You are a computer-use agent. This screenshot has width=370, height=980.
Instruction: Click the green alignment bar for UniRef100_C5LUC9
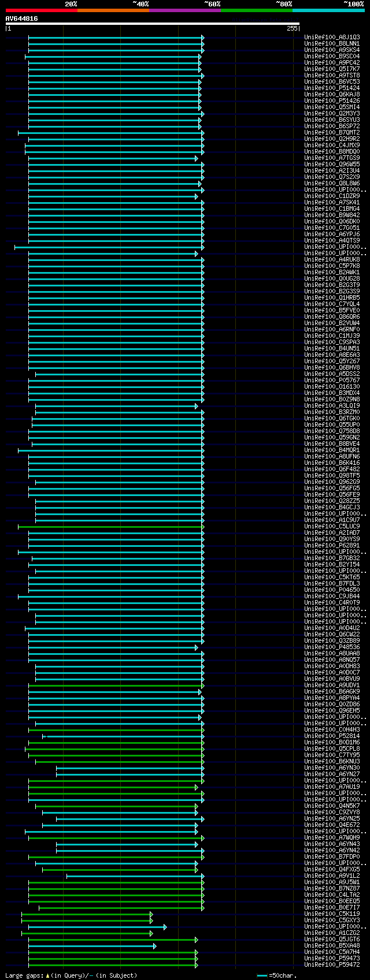[x=111, y=527]
